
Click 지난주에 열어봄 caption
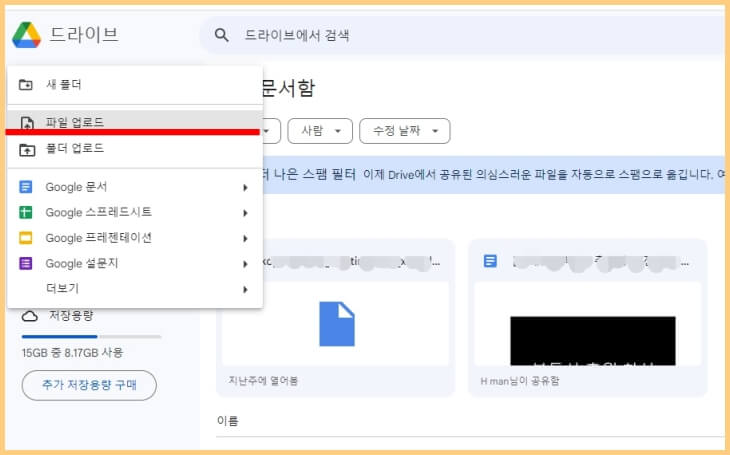click(264, 381)
